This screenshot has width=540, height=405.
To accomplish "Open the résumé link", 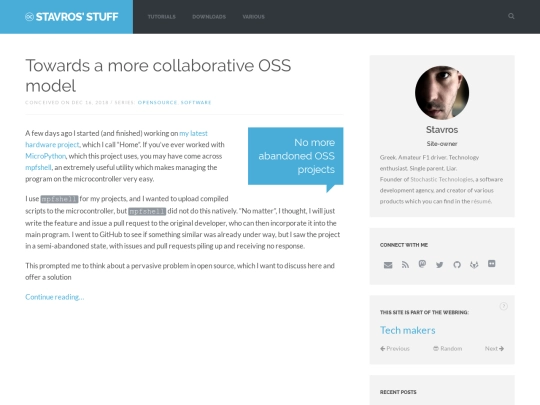I will [x=481, y=201].
